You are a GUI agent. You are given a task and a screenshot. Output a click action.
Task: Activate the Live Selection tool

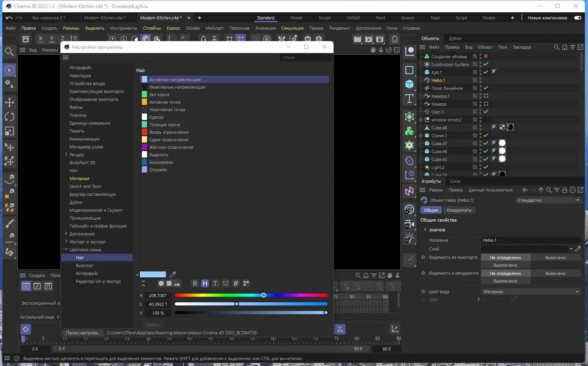coord(9,70)
